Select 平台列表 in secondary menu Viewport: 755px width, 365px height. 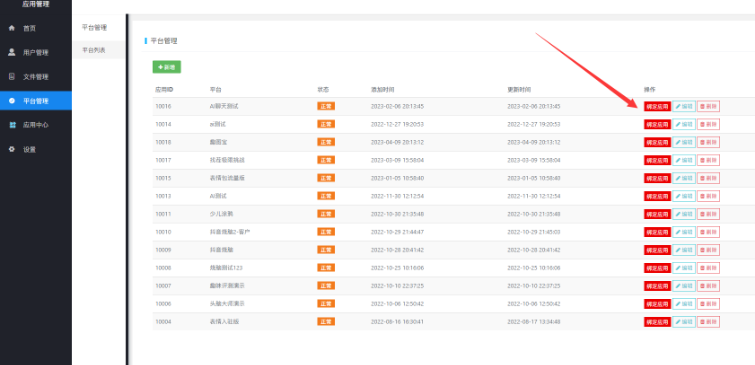click(99, 50)
